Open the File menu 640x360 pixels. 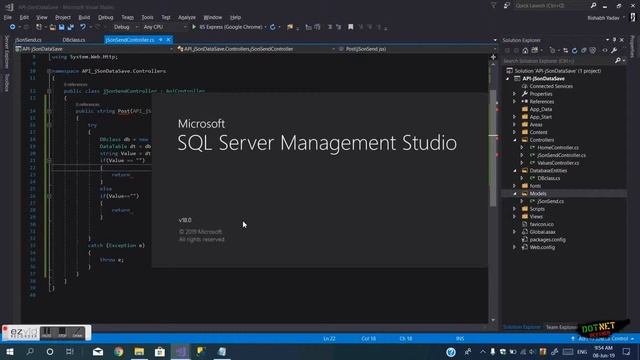pyautogui.click(x=8, y=18)
